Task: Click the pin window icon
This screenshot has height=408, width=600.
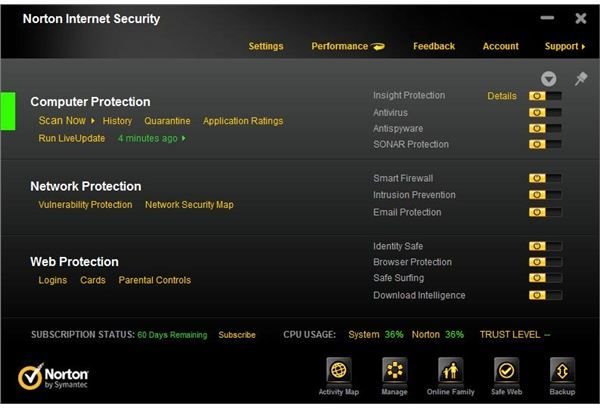Action: click(x=580, y=79)
